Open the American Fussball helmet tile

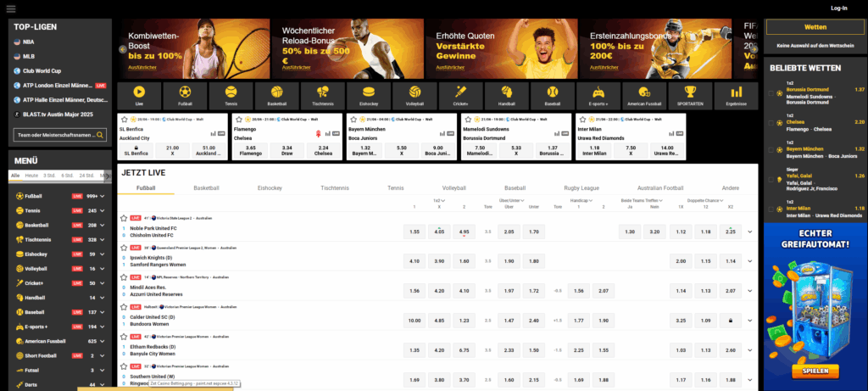tap(644, 96)
